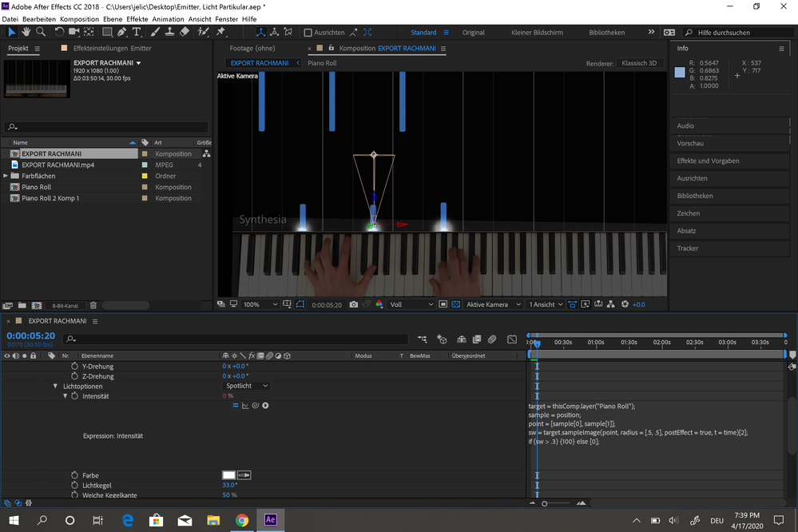The image size is (798, 532).
Task: Select the Zoom magnifier tool
Action: (x=40, y=32)
